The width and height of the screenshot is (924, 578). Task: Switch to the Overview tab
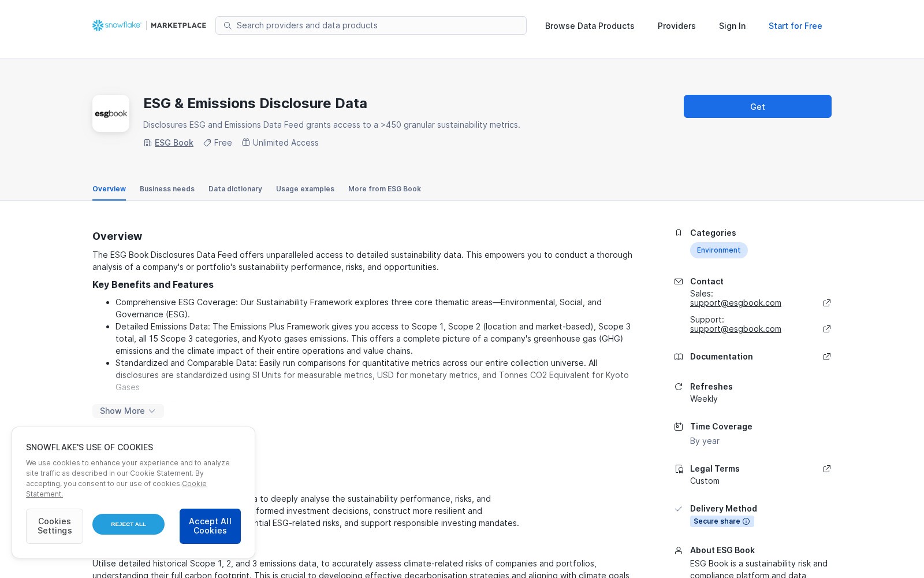tap(109, 189)
